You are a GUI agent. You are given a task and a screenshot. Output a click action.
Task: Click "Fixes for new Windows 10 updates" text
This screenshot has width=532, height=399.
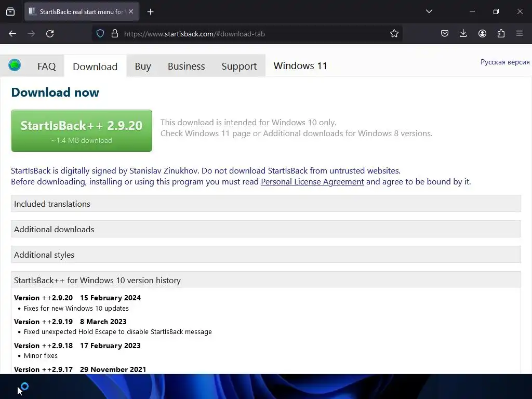76,309
